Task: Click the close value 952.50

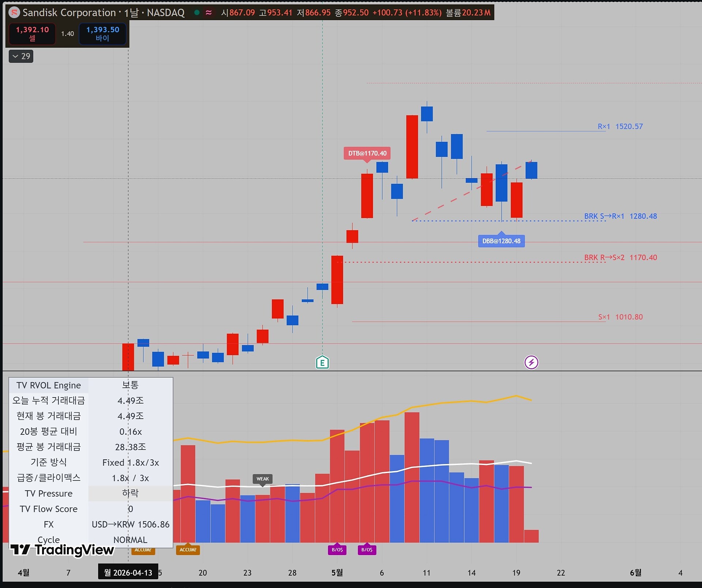Action: click(x=356, y=13)
